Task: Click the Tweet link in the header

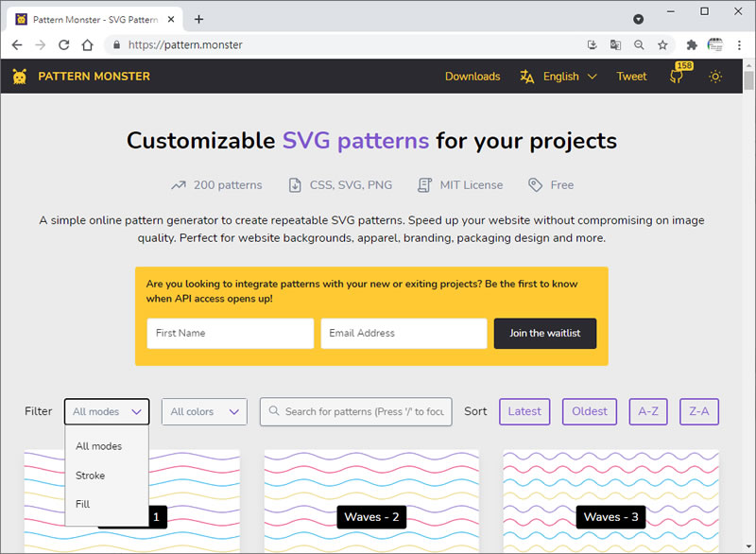Action: coord(631,77)
